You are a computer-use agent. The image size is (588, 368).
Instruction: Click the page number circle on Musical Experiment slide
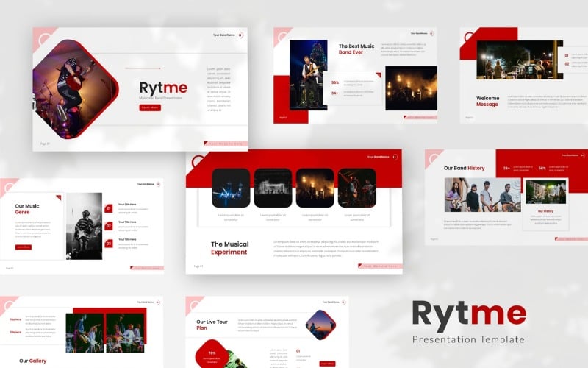point(395,157)
